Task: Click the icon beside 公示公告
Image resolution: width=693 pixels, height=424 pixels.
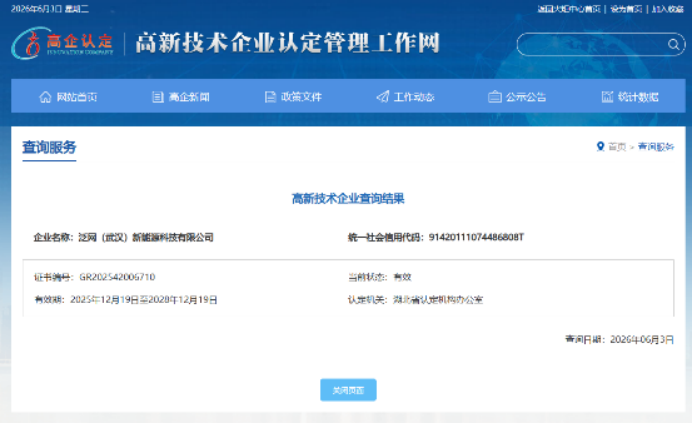Action: pyautogui.click(x=495, y=97)
